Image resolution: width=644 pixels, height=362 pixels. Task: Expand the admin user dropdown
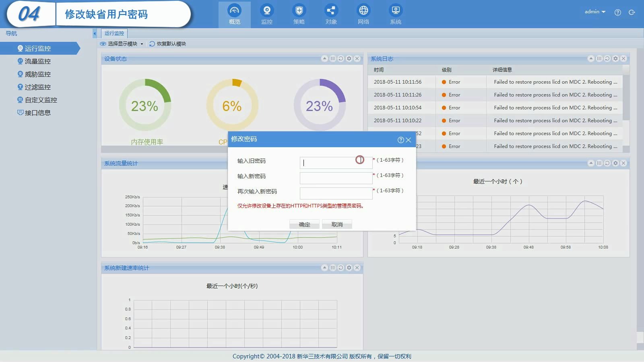click(x=595, y=12)
